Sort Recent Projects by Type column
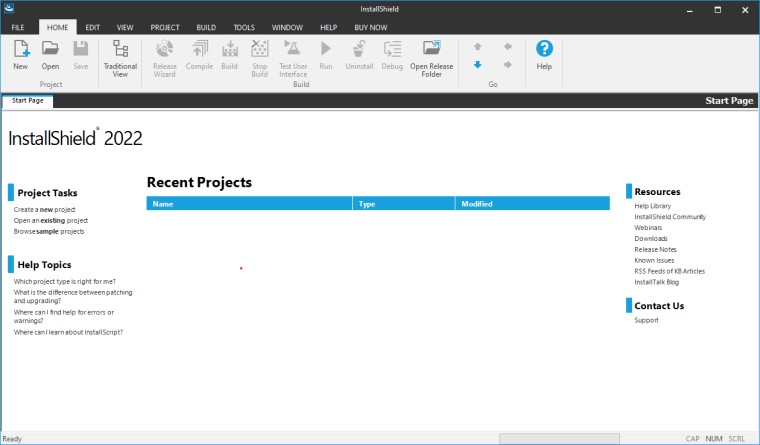 coord(404,204)
